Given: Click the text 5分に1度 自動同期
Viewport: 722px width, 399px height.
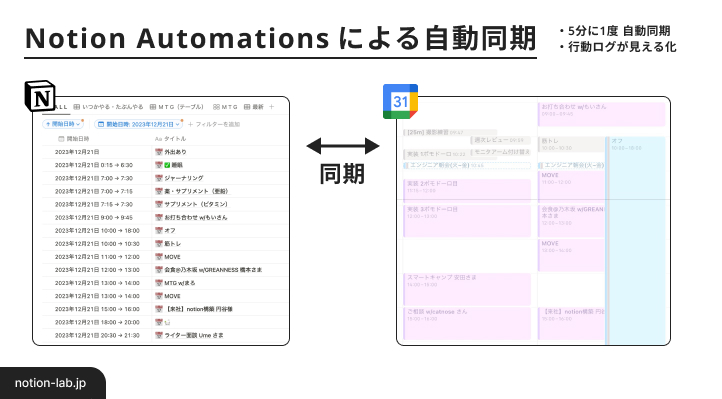Looking at the screenshot, I should (x=619, y=31).
